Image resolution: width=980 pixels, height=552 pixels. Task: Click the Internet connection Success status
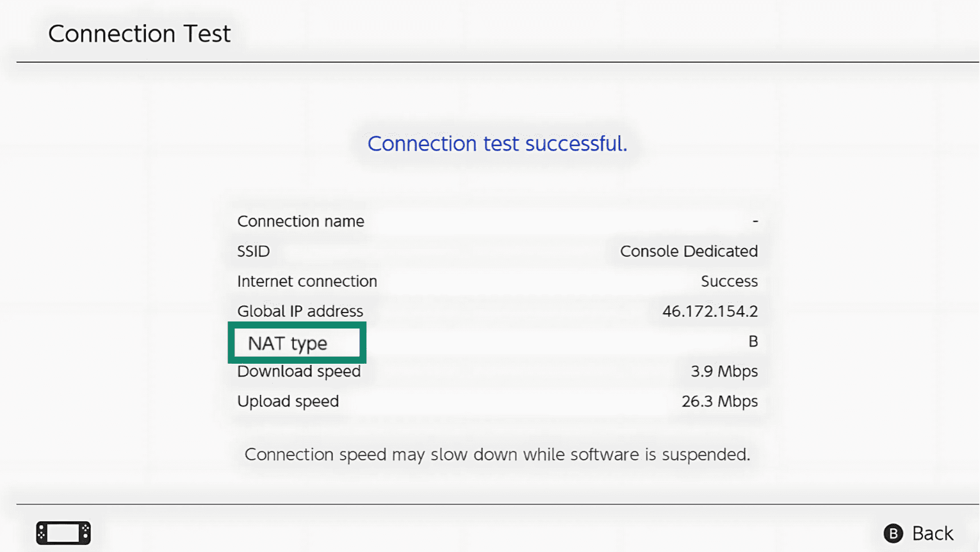[730, 281]
